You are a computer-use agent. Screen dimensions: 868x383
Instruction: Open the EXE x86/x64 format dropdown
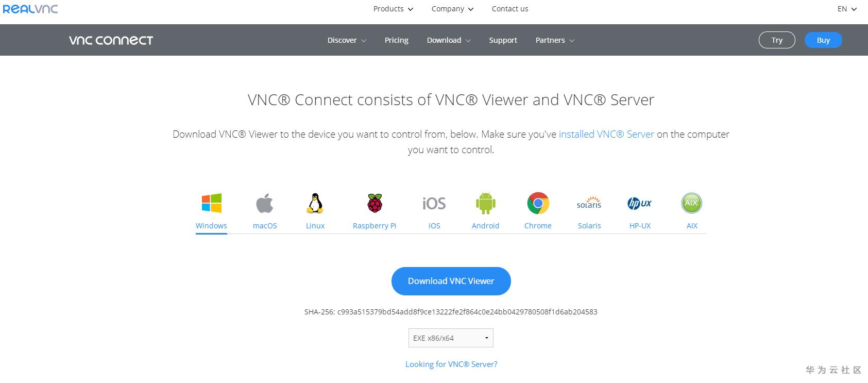tap(451, 338)
